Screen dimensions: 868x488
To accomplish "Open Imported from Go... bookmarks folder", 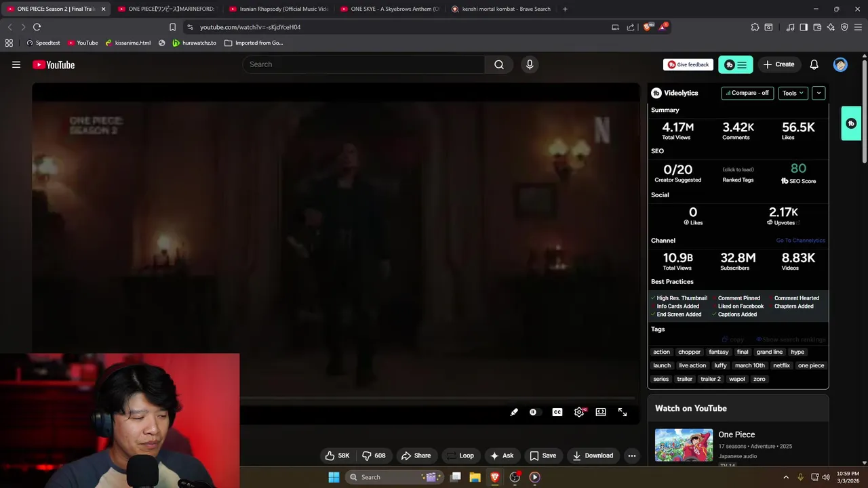I will click(x=254, y=43).
